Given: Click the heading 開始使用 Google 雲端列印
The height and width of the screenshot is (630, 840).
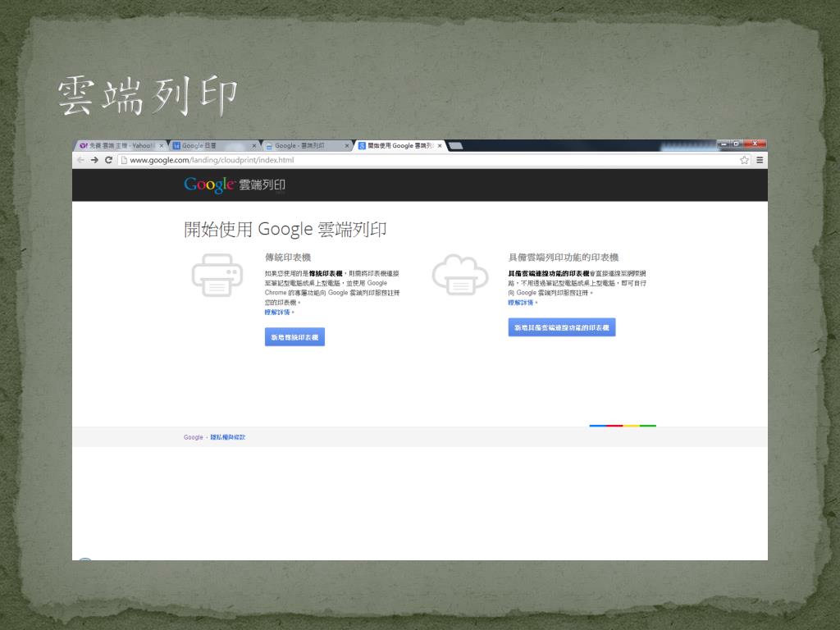Looking at the screenshot, I should [285, 230].
